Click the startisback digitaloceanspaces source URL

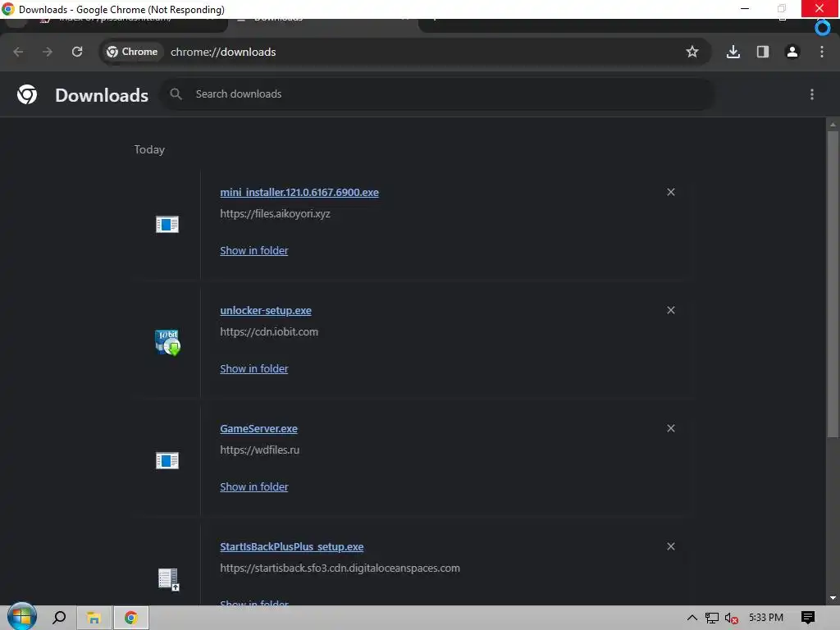point(340,568)
